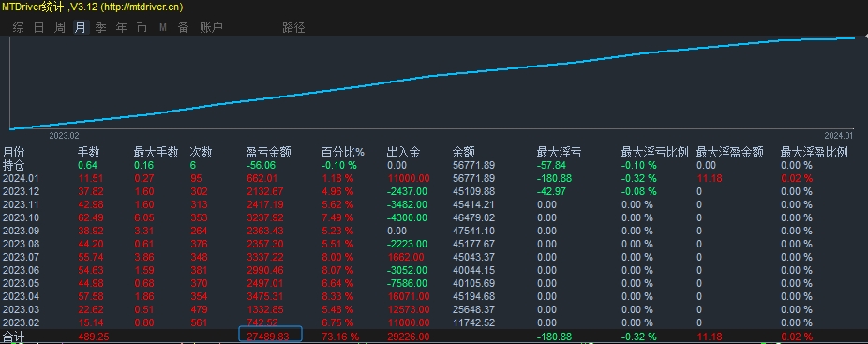Viewport: 868px width, 344px height.
Task: Open the 备 notes tab
Action: coord(183,28)
